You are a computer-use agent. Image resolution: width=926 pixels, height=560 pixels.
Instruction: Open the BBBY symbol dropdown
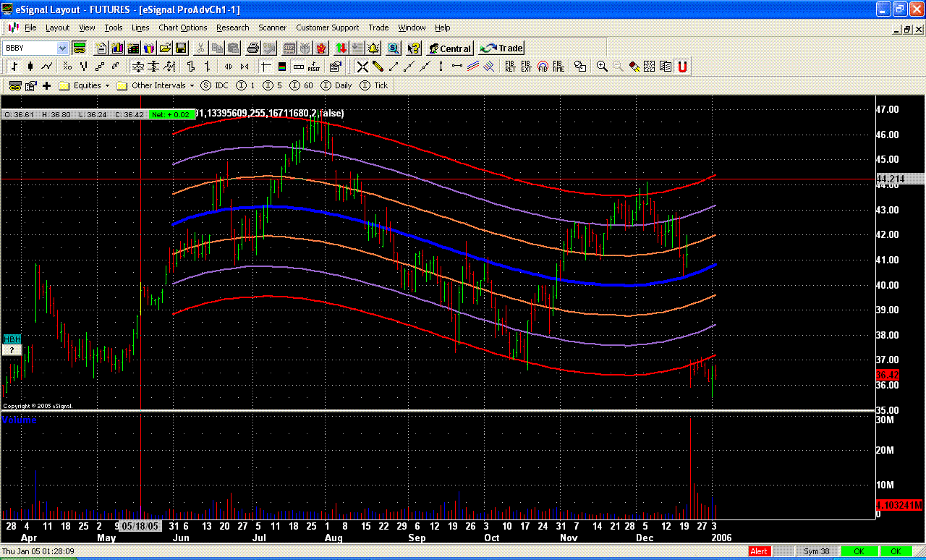click(x=62, y=48)
